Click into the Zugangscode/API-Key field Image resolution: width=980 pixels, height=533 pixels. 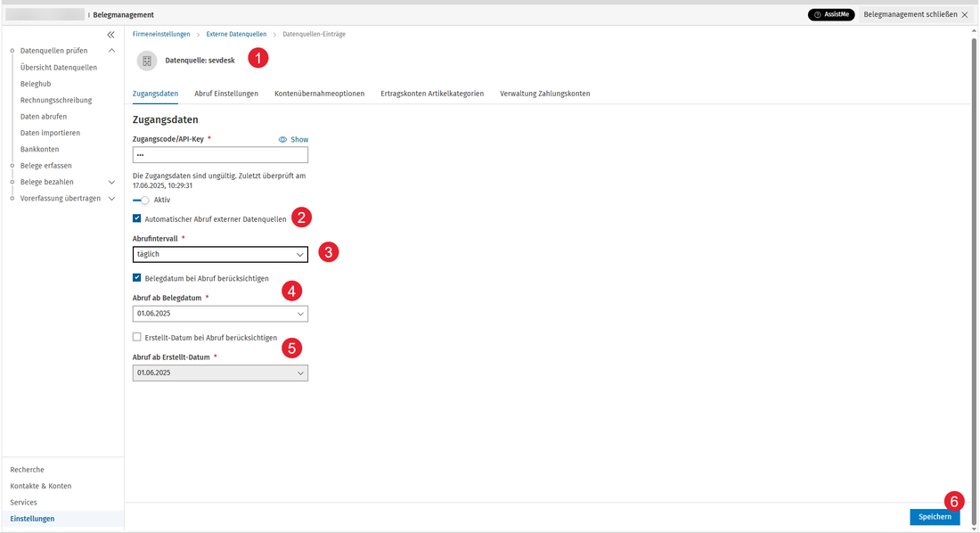coord(220,154)
